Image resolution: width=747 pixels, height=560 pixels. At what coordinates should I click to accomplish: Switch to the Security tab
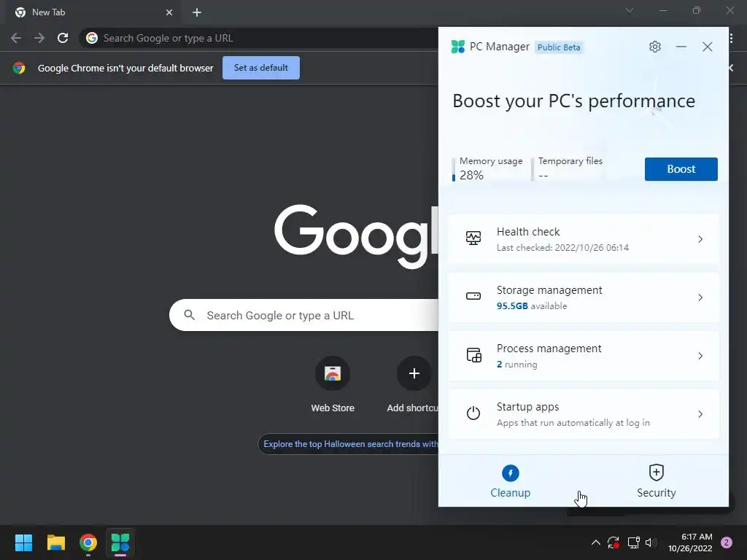coord(656,481)
